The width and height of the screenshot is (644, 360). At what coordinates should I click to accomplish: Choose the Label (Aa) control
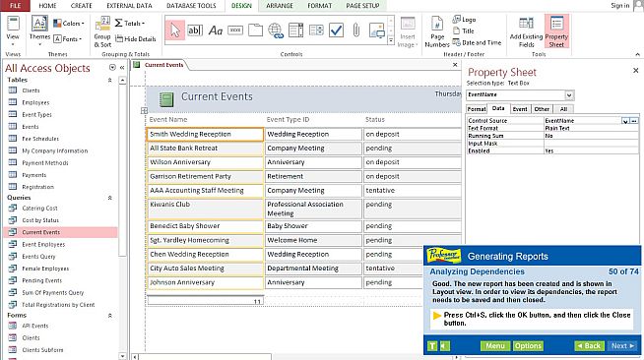(x=216, y=30)
